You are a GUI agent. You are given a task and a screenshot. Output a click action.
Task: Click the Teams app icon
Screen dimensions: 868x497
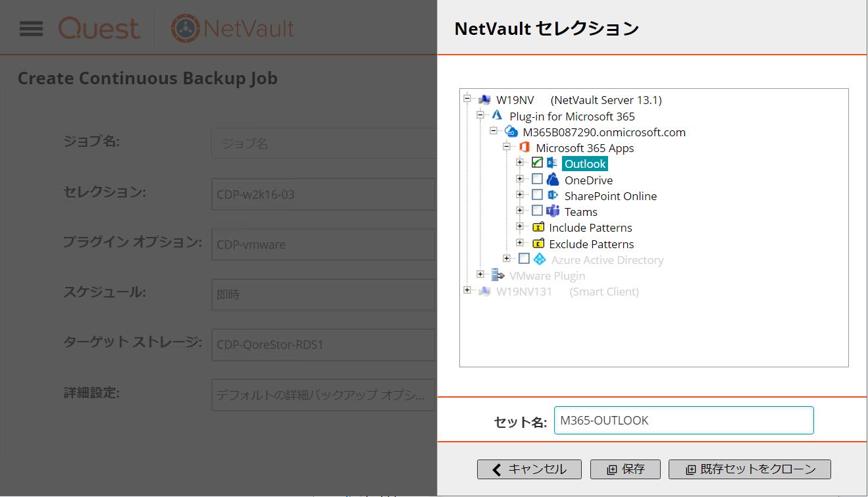coord(553,211)
